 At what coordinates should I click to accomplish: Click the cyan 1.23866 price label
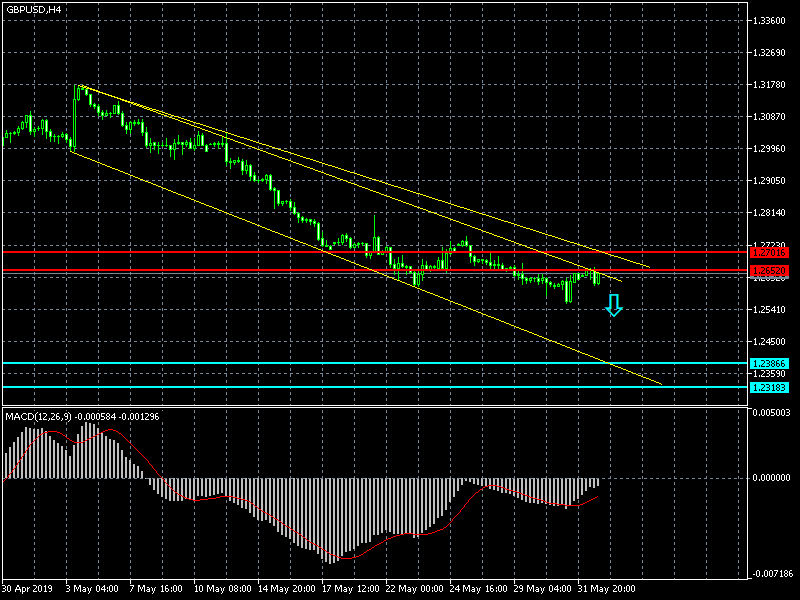769,363
